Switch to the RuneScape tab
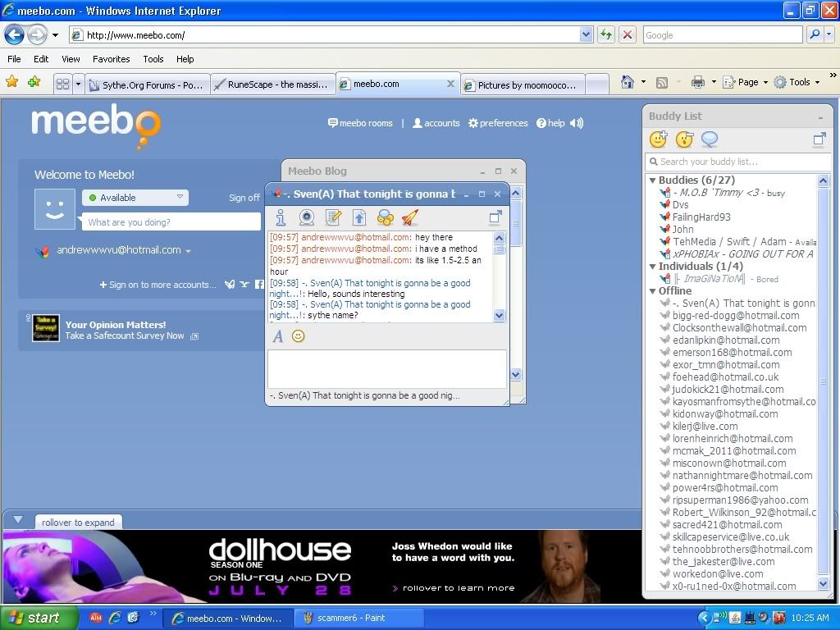This screenshot has width=840, height=630. coord(272,84)
